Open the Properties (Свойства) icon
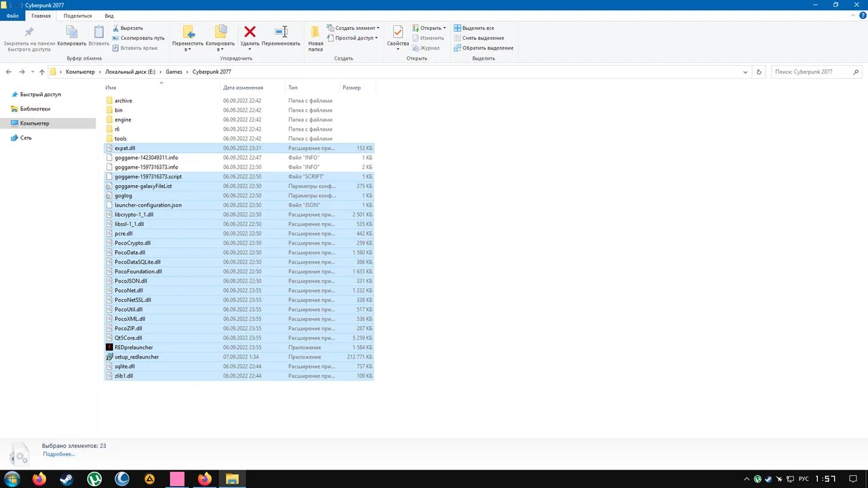The height and width of the screenshot is (488, 868). (398, 32)
